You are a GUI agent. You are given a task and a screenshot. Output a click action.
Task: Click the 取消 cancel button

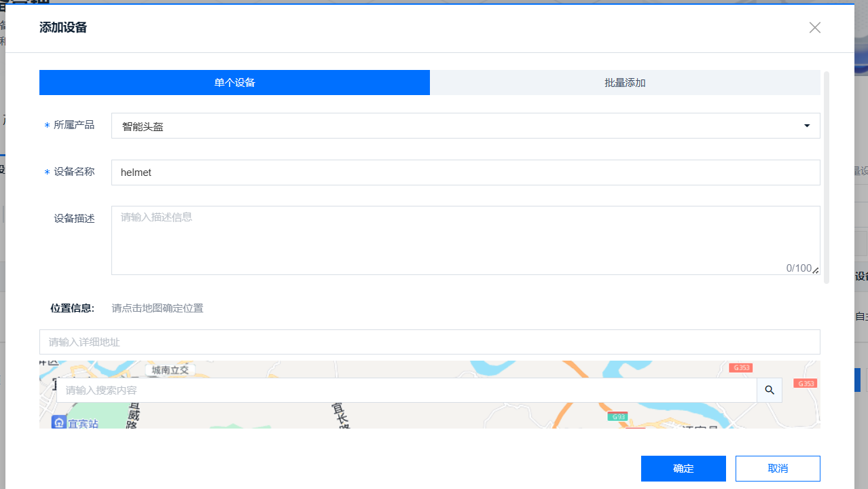[777, 468]
